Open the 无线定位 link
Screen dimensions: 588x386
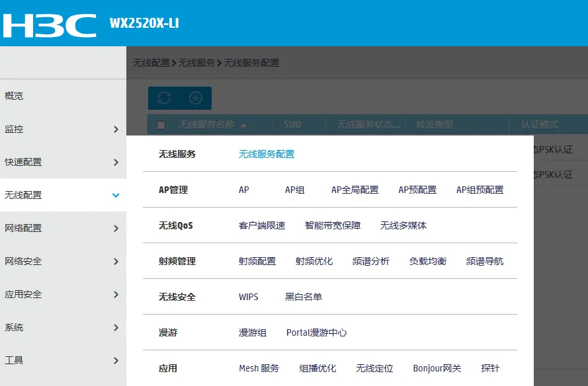click(x=374, y=368)
